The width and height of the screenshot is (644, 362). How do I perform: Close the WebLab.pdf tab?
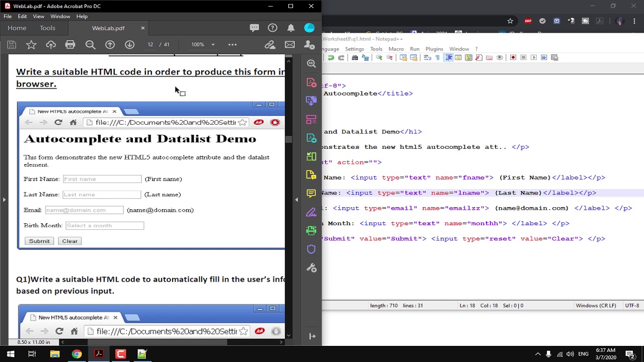click(143, 28)
